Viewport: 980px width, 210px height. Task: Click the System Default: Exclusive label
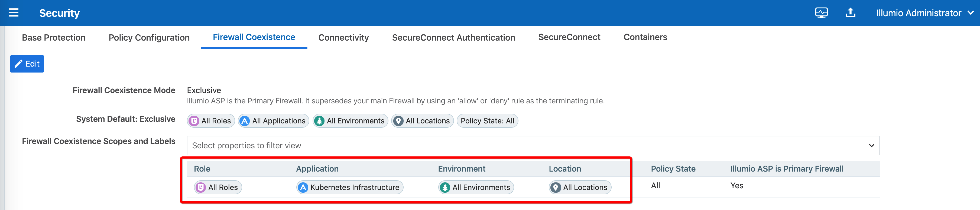(125, 119)
